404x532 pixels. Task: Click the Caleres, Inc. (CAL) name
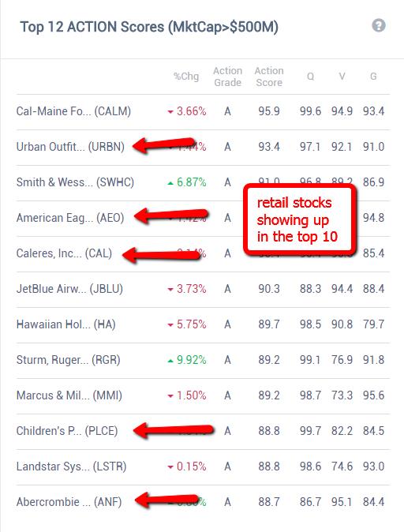[64, 253]
